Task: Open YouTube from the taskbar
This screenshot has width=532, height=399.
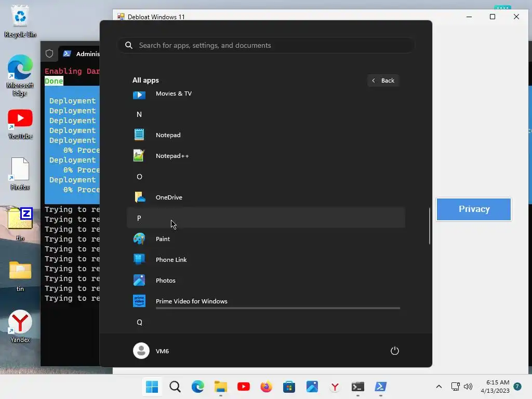Action: pos(244,387)
